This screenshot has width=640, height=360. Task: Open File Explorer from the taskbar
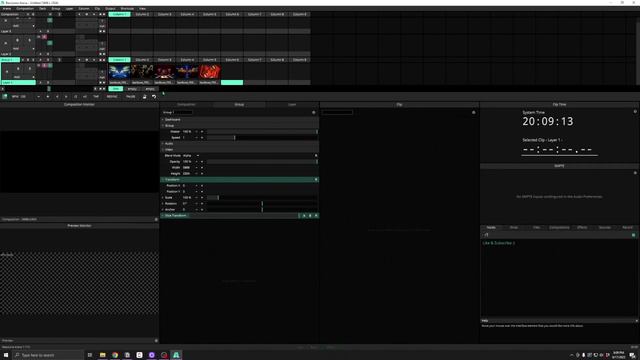[x=102, y=355]
